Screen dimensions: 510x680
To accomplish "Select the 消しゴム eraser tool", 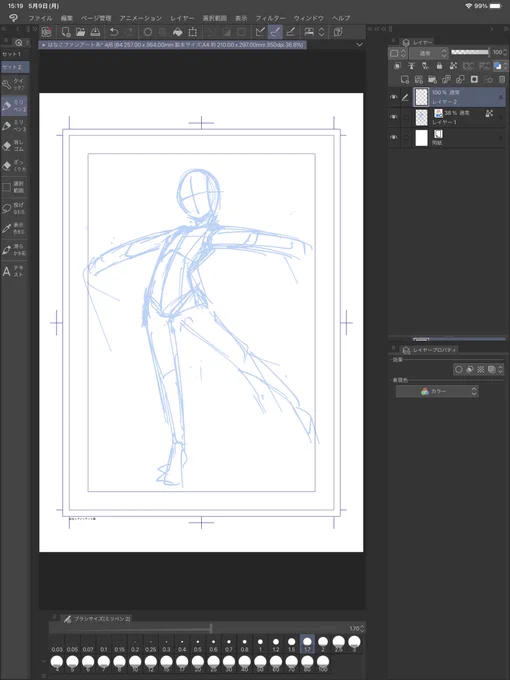I will click(x=14, y=146).
